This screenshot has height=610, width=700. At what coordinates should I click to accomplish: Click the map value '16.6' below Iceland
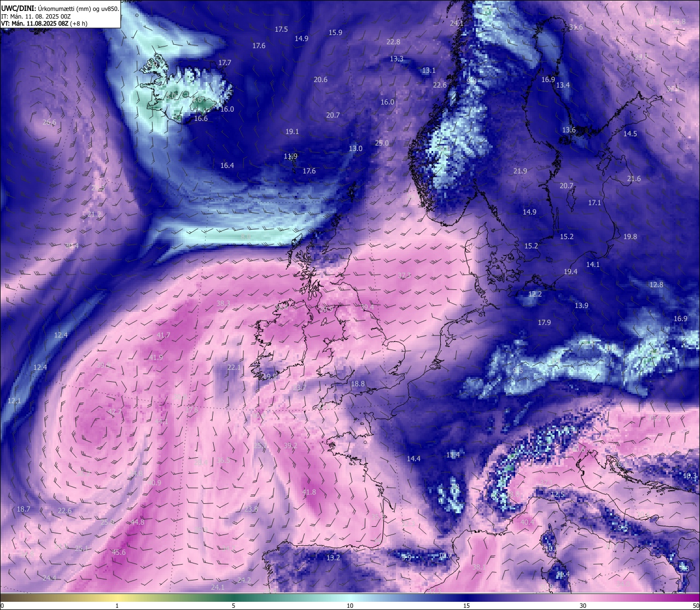201,119
